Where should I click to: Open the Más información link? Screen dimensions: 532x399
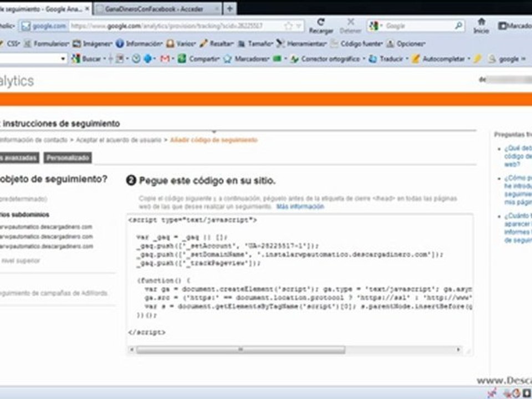coord(300,206)
